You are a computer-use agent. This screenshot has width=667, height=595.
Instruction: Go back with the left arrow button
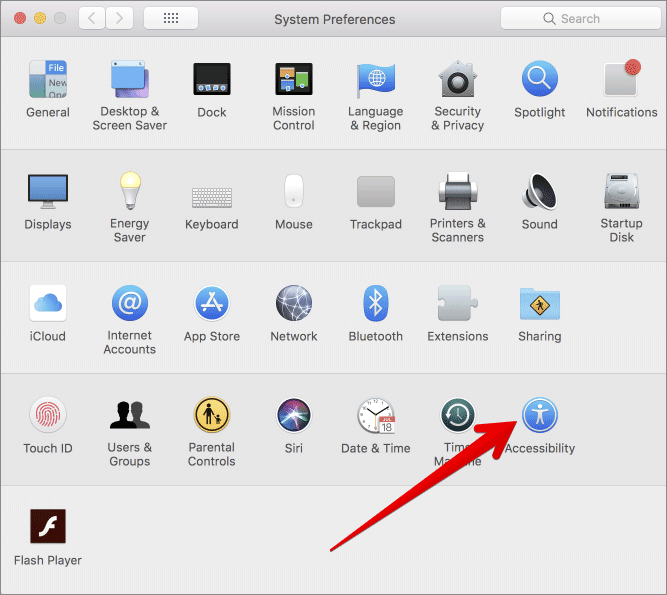(91, 18)
